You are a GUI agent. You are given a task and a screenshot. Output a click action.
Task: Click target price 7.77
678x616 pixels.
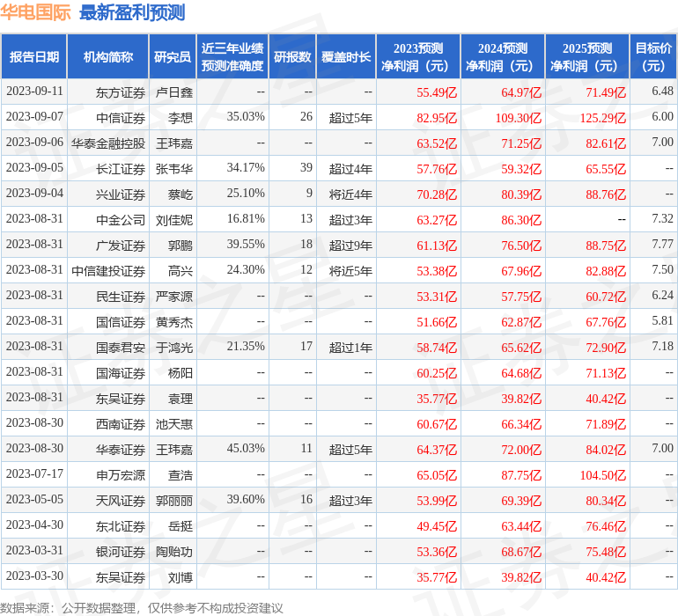[x=662, y=245]
